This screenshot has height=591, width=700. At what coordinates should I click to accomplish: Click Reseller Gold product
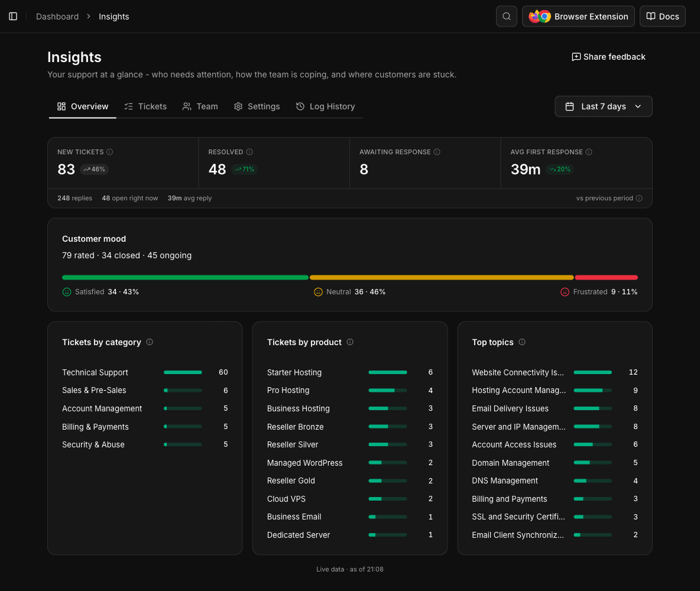pyautogui.click(x=349, y=480)
